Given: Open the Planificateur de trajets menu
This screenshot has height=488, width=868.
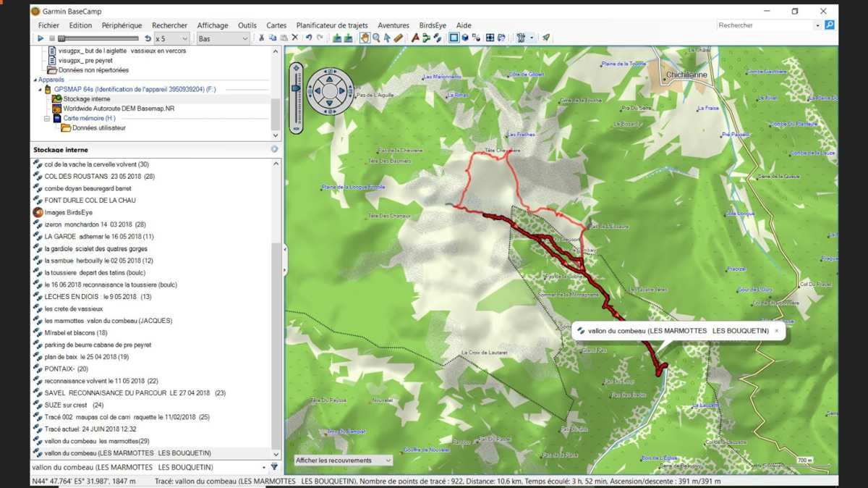Looking at the screenshot, I should pos(333,25).
